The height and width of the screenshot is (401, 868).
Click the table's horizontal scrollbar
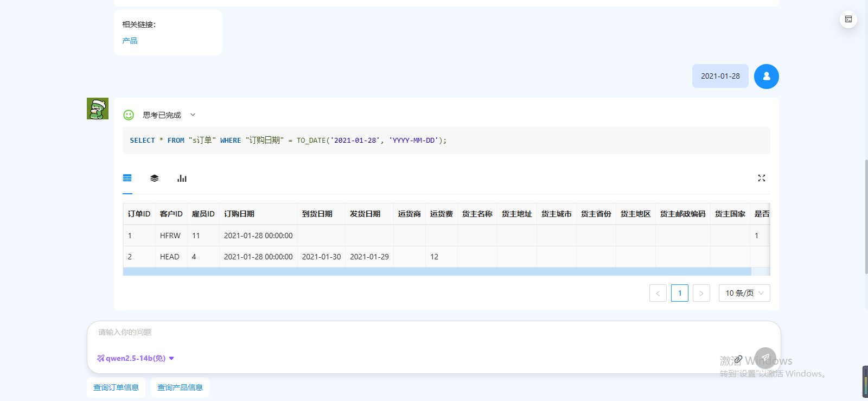437,271
